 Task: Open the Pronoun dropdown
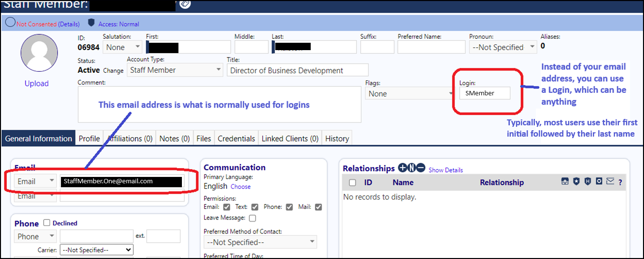[503, 47]
